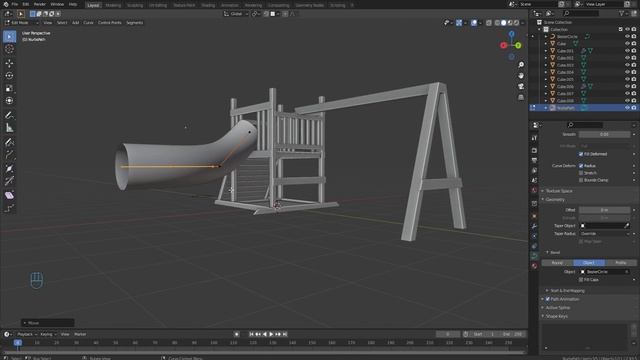Toggle the Path Animation checkbox
This screenshot has width=640, height=360.
[x=548, y=299]
